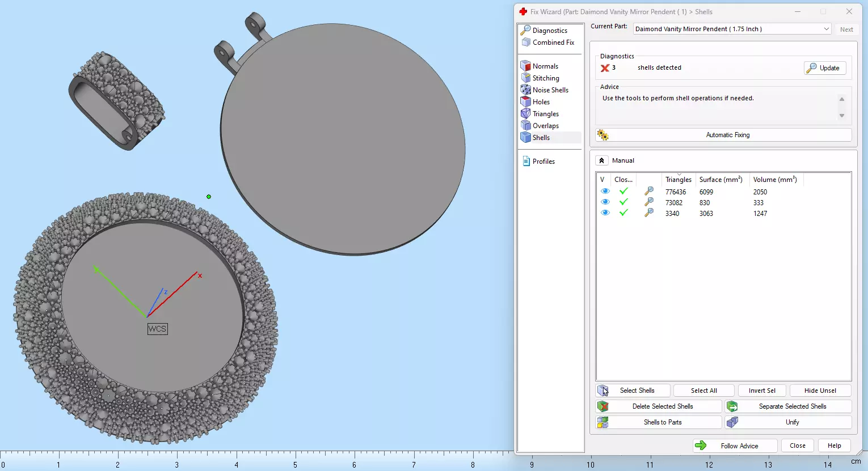Run Automatic Fixing
Viewport: 868px width, 471px height.
point(723,135)
